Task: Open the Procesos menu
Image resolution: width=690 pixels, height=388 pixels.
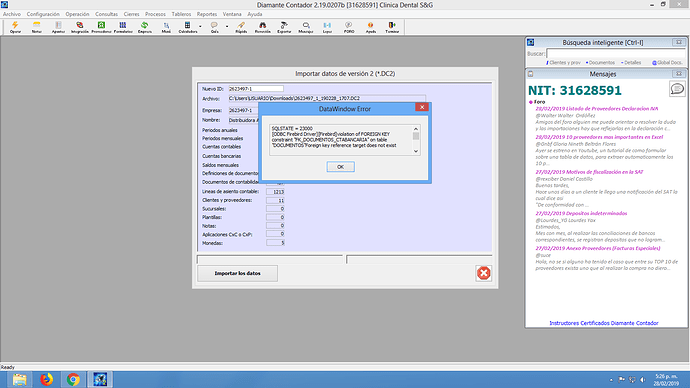Action: click(x=155, y=14)
